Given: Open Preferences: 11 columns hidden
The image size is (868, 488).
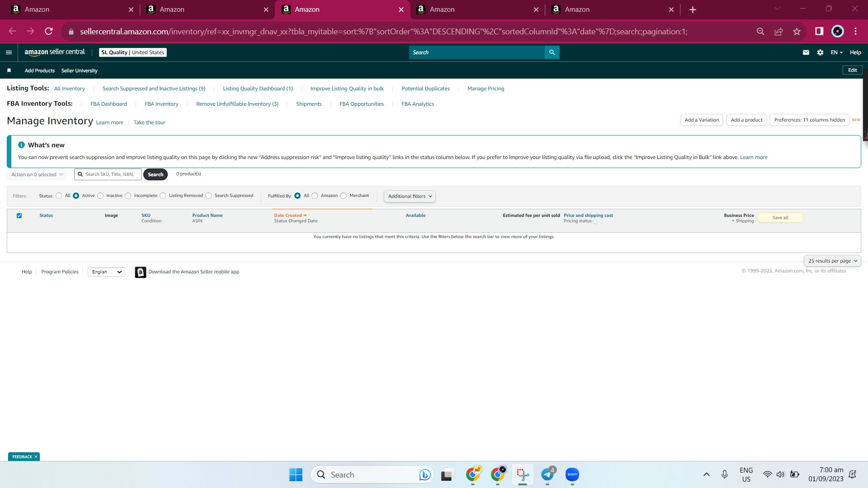Looking at the screenshot, I should pos(809,120).
